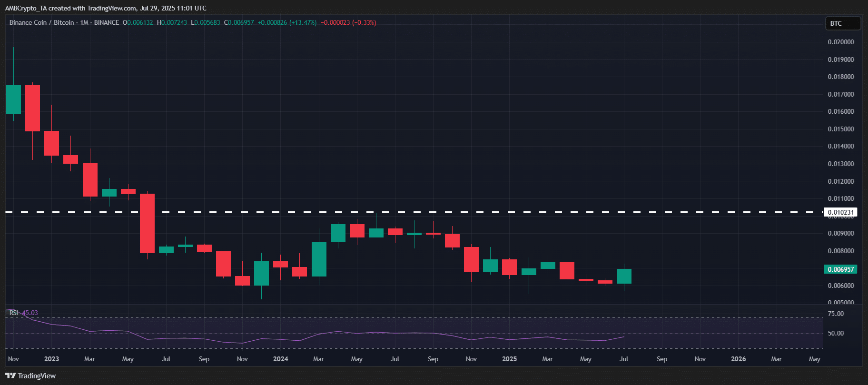Click the RSI value 45.03
868x385 pixels.
click(30, 313)
